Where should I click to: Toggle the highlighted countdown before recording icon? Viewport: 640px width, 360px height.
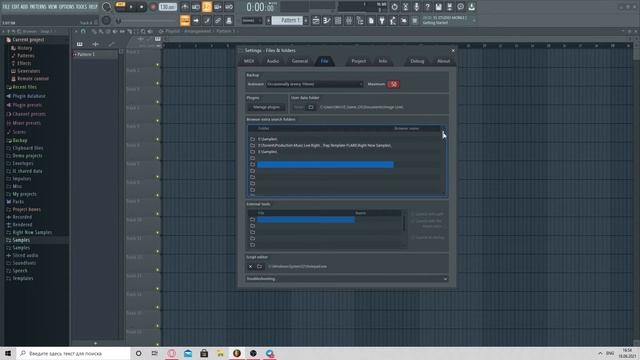click(x=207, y=7)
